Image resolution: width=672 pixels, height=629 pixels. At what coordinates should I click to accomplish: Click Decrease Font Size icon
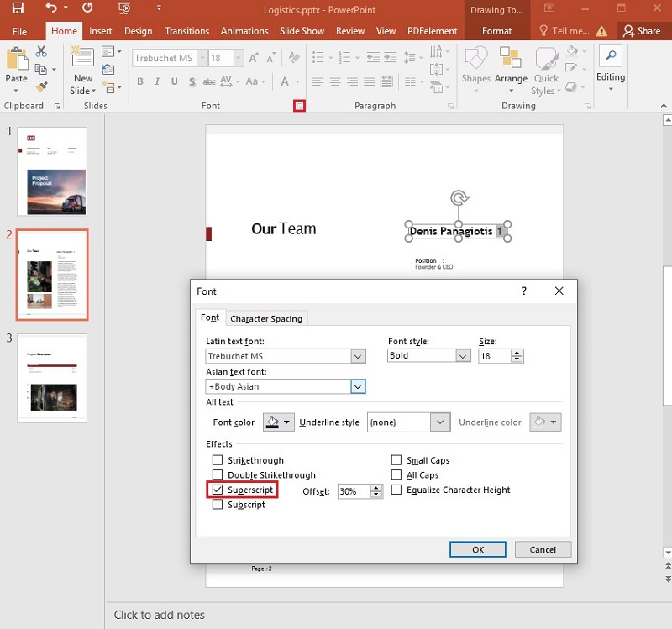coord(270,58)
